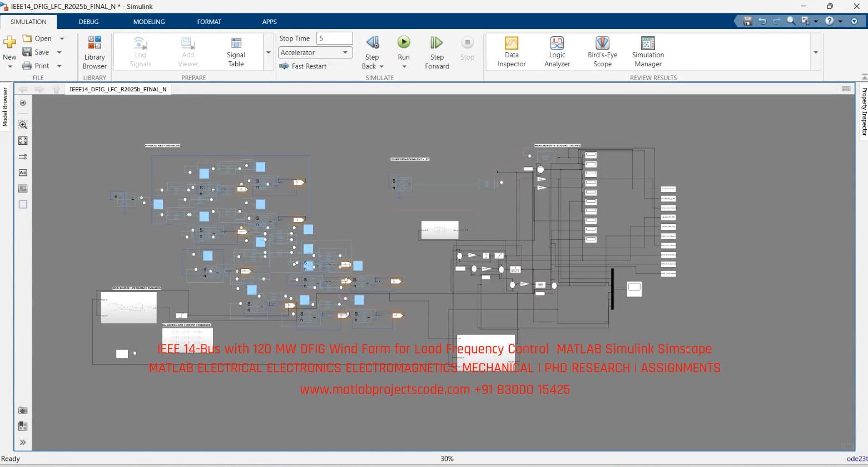Expand the Open dropdown arrow
Viewport: 868px width, 467px height.
(x=62, y=38)
